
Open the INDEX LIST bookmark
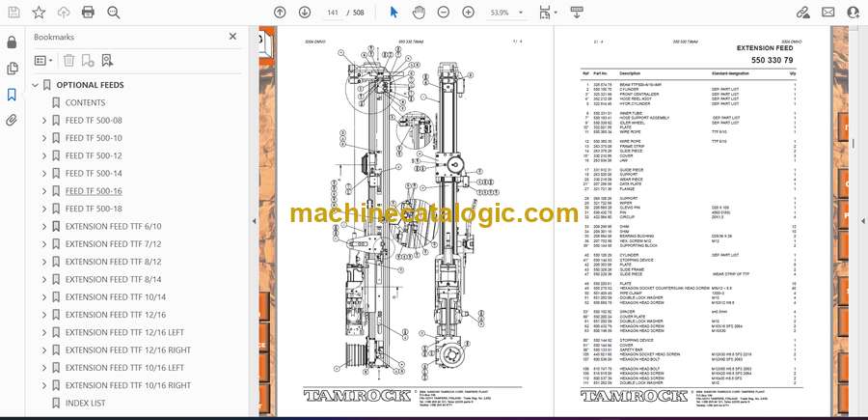click(85, 403)
